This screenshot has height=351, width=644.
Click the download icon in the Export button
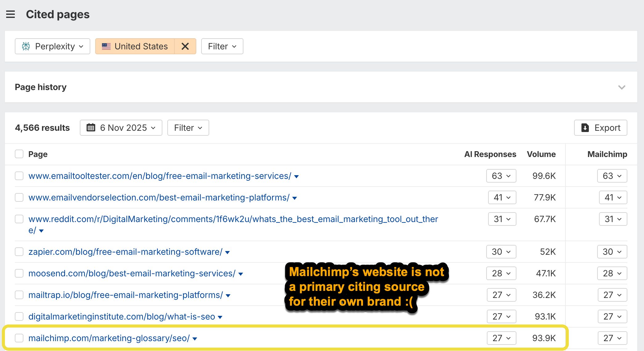(585, 127)
